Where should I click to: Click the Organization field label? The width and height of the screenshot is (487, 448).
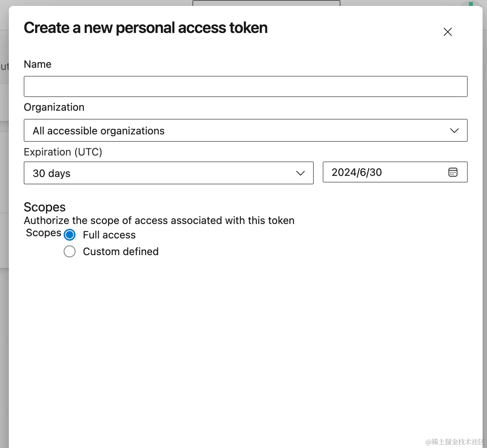[x=54, y=107]
